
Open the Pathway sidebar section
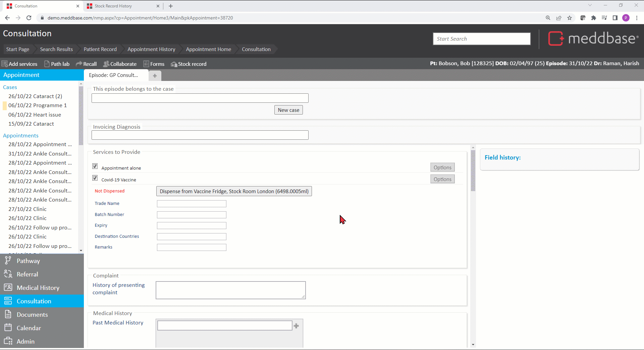tap(28, 261)
